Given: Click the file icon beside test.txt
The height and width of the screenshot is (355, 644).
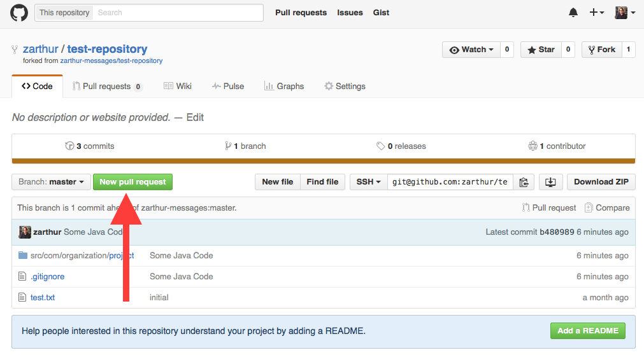Looking at the screenshot, I should click(22, 297).
